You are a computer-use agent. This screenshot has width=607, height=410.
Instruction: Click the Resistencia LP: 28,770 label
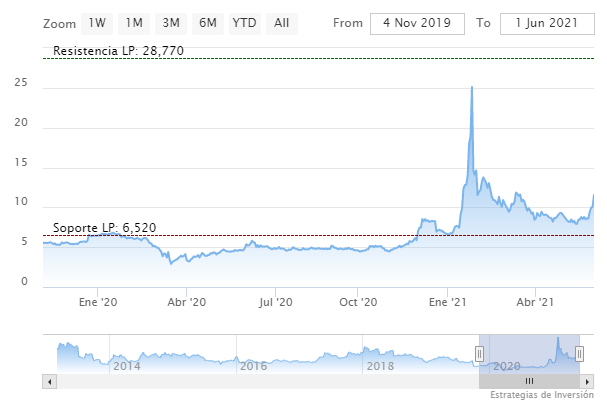click(x=118, y=50)
